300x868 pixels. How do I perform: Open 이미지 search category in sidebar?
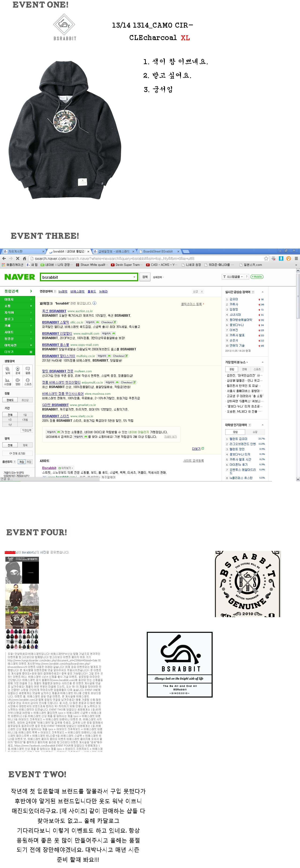17,299
